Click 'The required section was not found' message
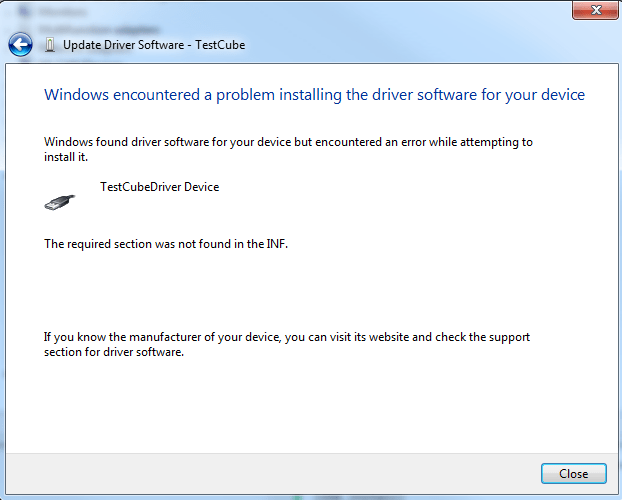 166,244
